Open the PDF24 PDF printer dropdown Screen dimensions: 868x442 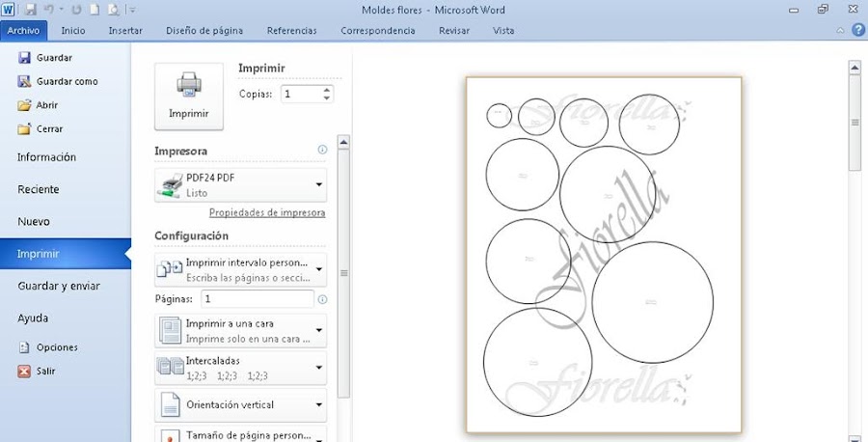point(240,185)
